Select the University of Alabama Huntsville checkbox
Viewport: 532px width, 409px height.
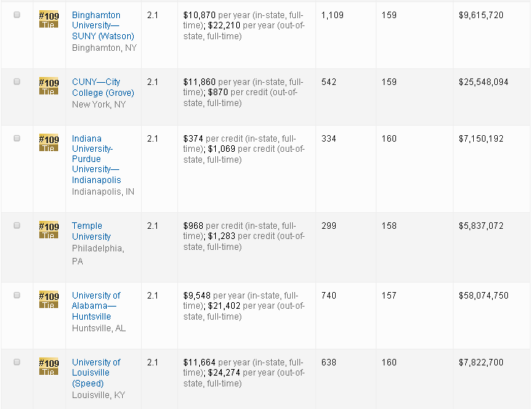coord(17,296)
